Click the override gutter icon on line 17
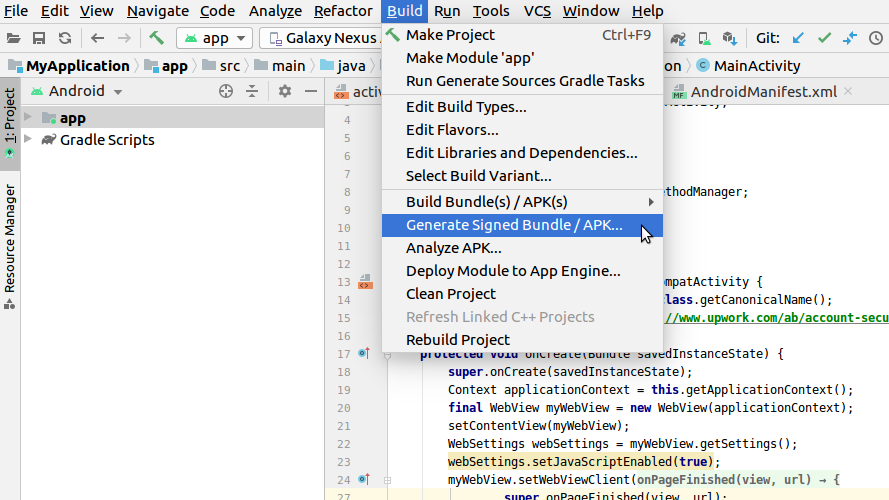The width and height of the screenshot is (889, 500). 364,353
